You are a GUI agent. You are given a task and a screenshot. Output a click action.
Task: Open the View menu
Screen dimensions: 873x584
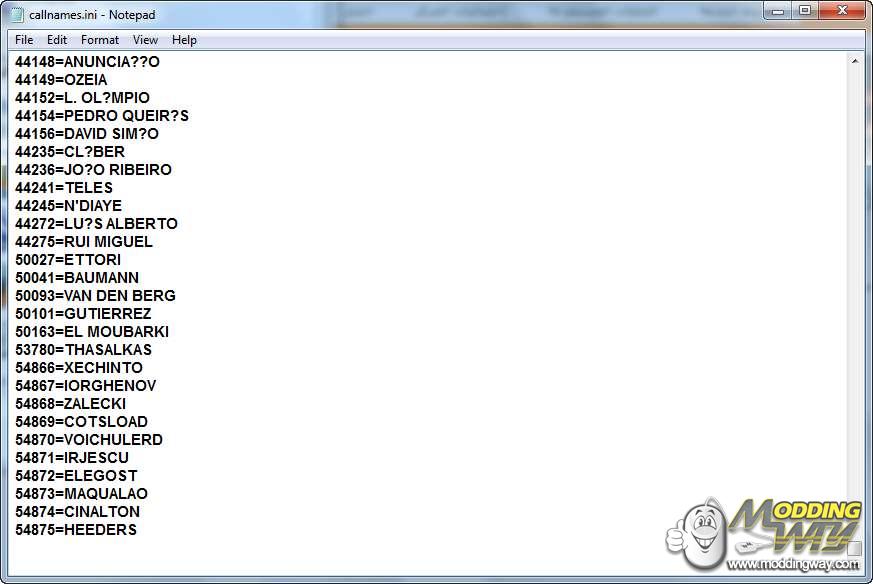pyautogui.click(x=145, y=40)
